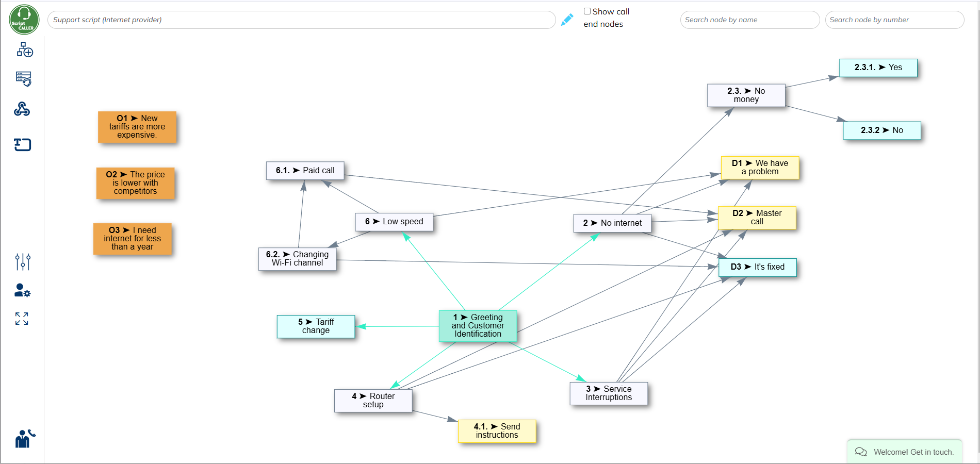Select the add new node tool
This screenshot has width=980, height=464.
[x=23, y=50]
